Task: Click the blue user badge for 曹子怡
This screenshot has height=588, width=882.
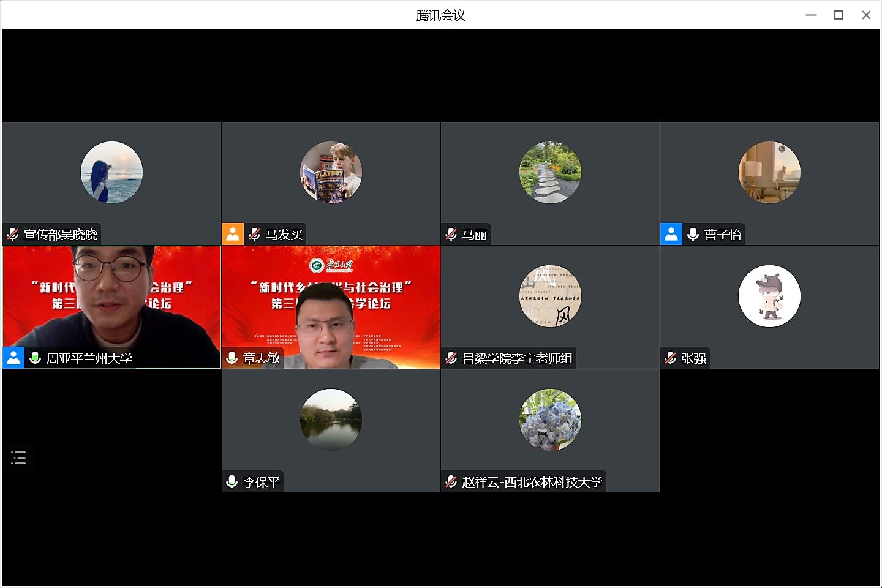Action: [671, 235]
